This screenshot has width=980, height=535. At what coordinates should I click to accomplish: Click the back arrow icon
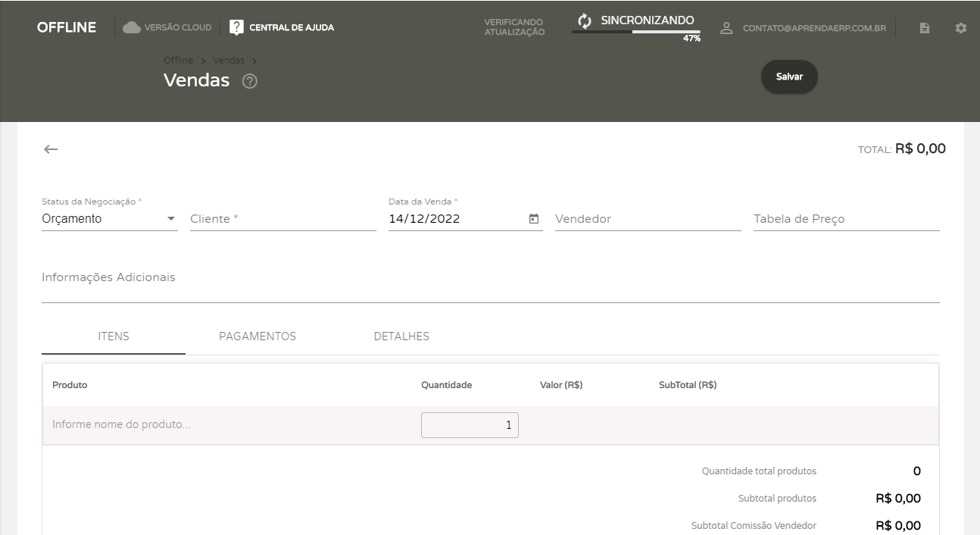[51, 149]
